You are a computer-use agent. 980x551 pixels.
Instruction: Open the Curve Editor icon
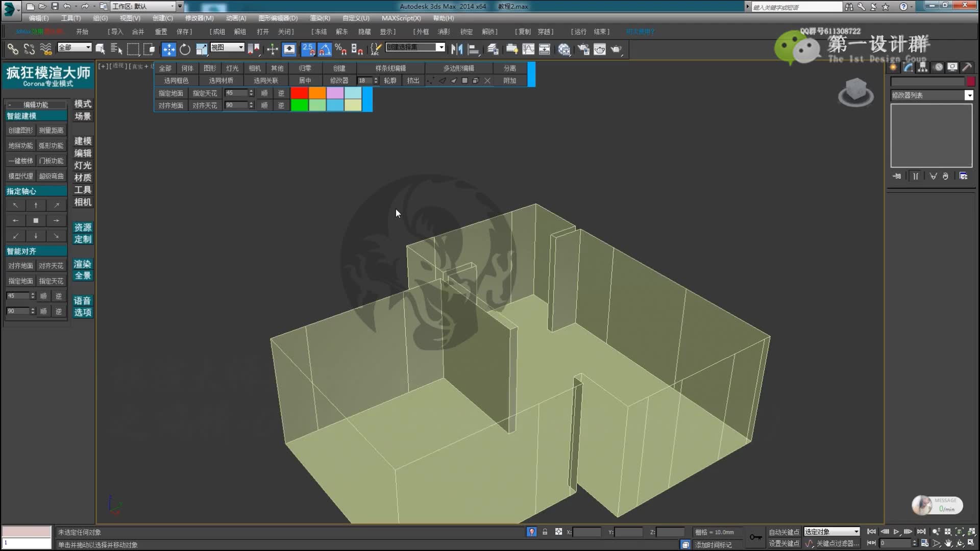coord(528,49)
